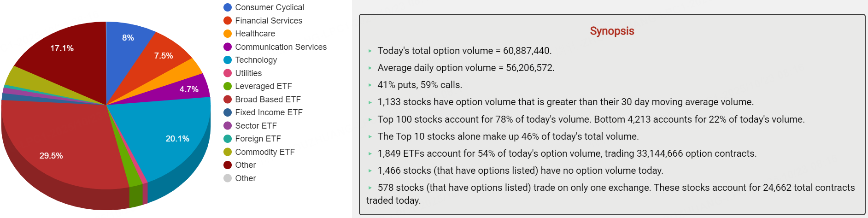
Task: Select the Commodity ETF legend label
Action: click(x=264, y=152)
